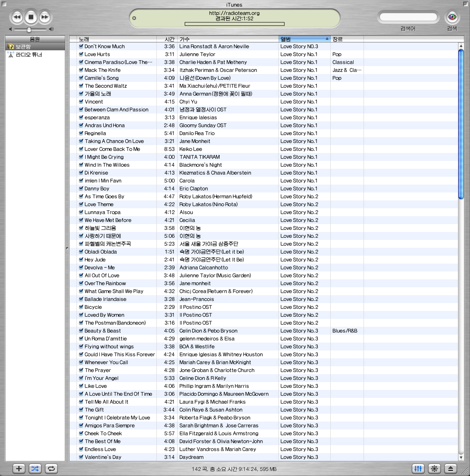
Task: Click the small arrow in status display
Action: point(134,18)
